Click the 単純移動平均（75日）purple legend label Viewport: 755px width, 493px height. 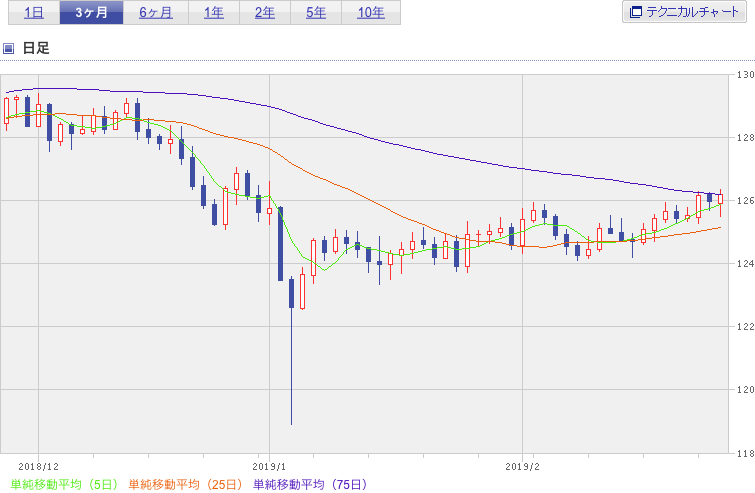coord(310,484)
